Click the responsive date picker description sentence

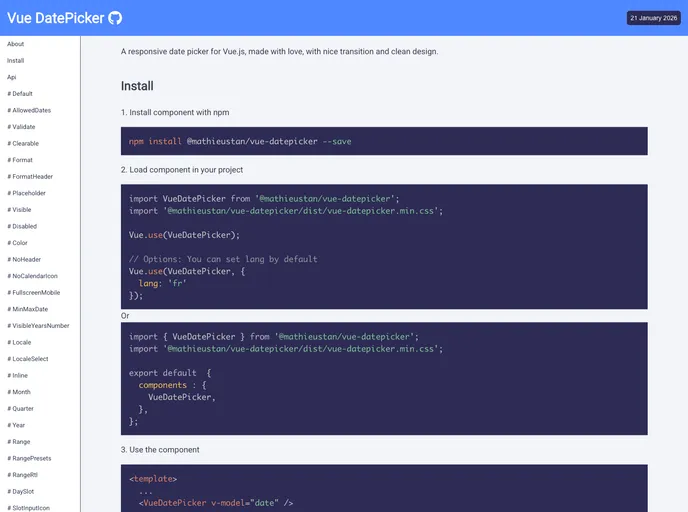(x=280, y=51)
